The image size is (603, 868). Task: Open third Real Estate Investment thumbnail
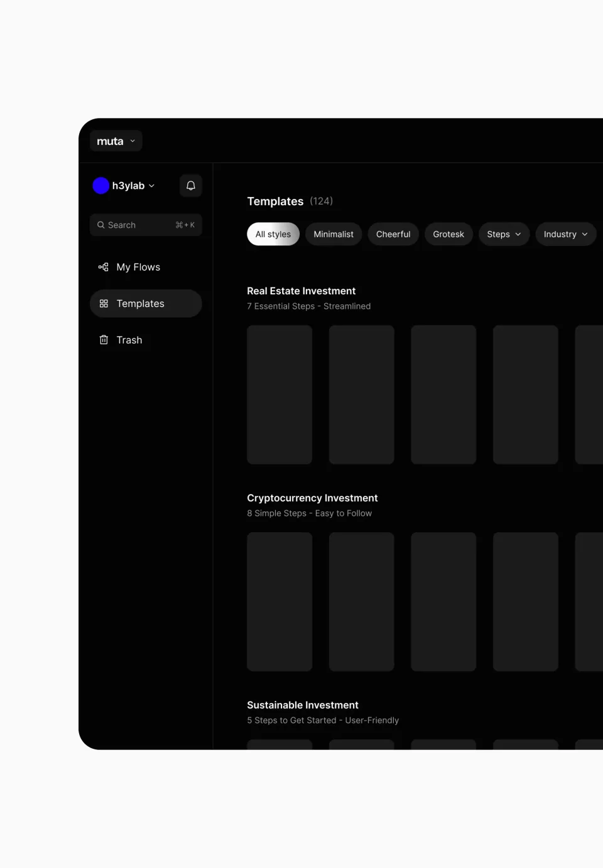tap(443, 394)
